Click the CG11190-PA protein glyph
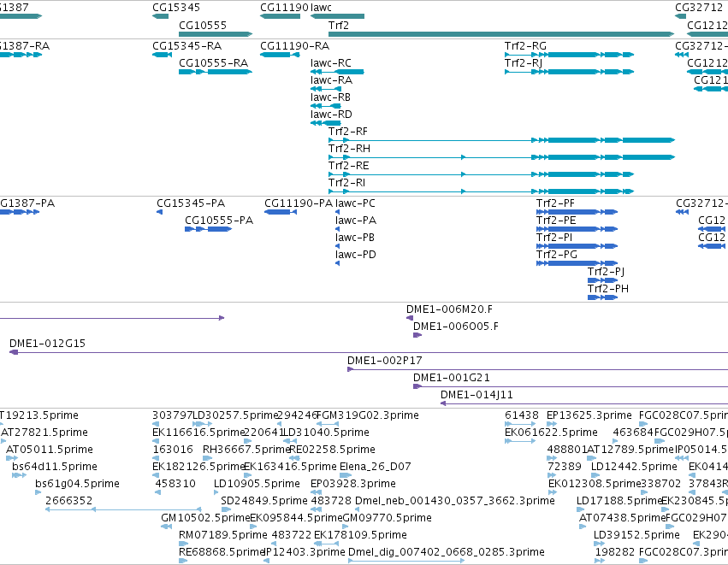Screen dimensions: 728x565 click(281, 212)
